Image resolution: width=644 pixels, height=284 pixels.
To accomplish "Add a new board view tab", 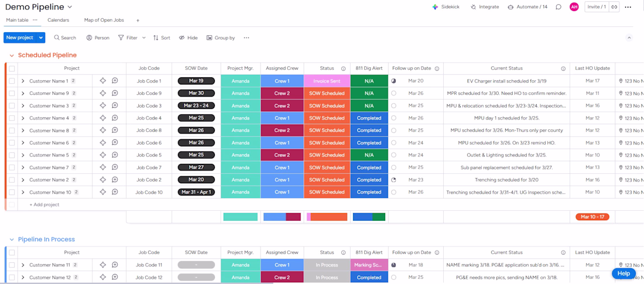I will [138, 20].
